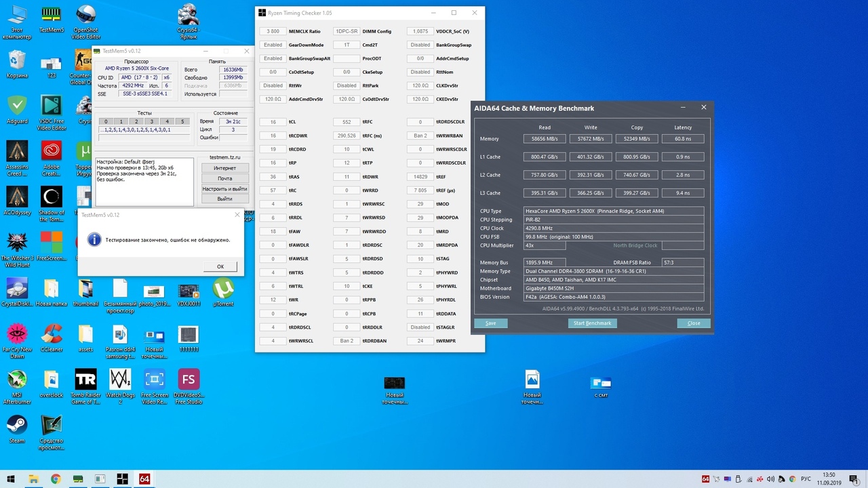Switch to AIDA64 via taskbar icon
The width and height of the screenshot is (868, 488).
click(x=144, y=479)
